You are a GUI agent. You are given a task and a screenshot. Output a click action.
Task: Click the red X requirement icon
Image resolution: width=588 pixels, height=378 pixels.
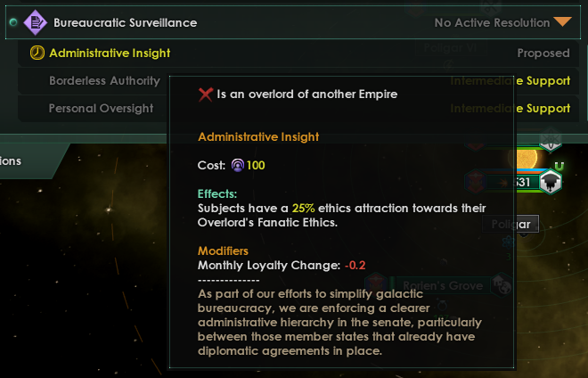[x=205, y=94]
